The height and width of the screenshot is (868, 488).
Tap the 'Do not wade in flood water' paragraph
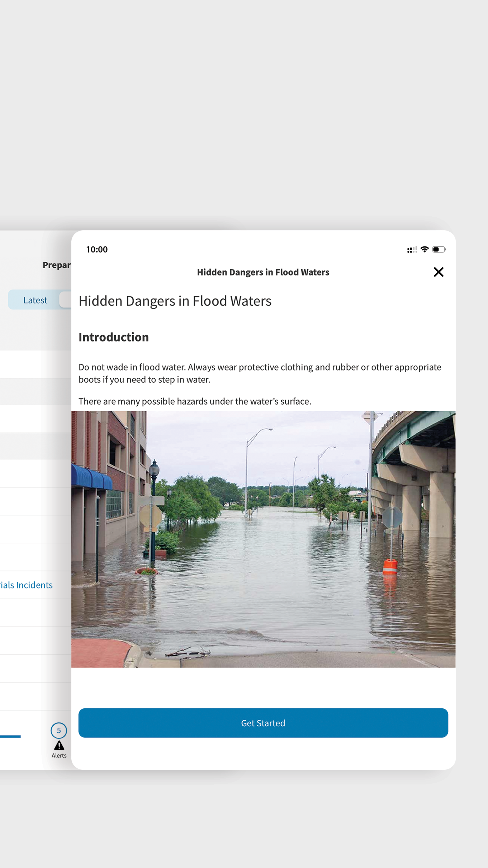pos(260,373)
